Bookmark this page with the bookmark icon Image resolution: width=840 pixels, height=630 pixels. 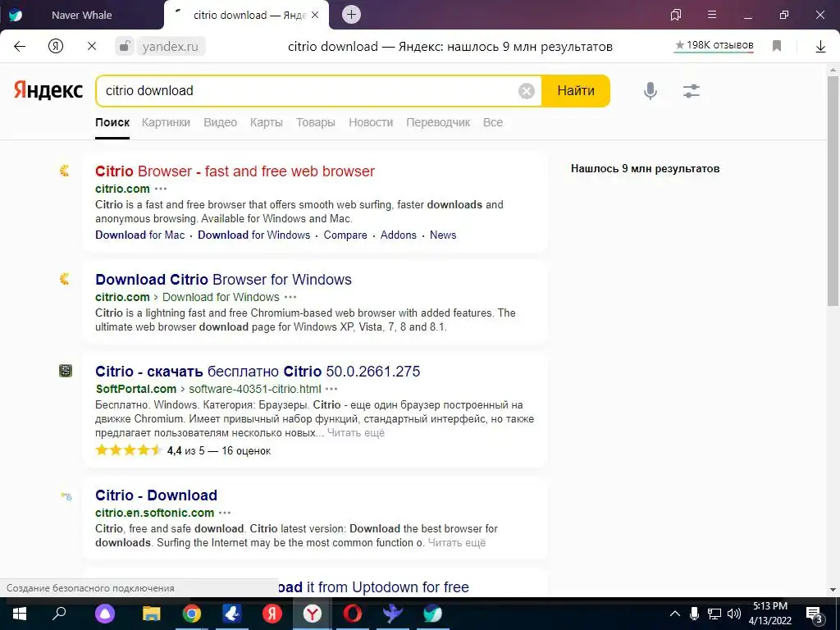776,46
